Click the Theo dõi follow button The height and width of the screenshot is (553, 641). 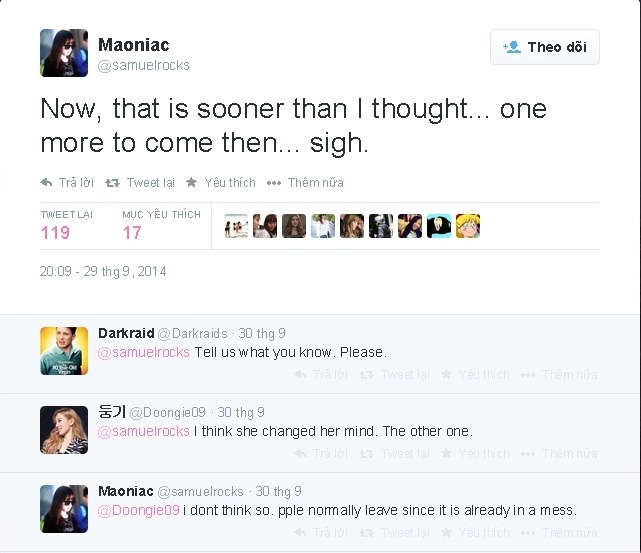pos(545,47)
